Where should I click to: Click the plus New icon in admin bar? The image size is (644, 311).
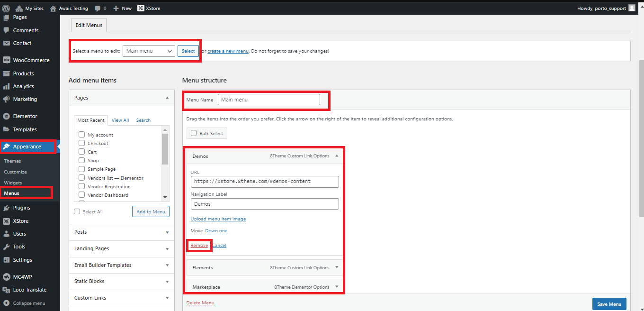[x=116, y=8]
